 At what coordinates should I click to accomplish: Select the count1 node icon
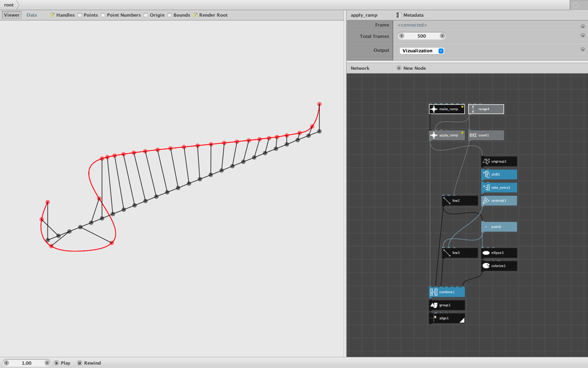473,135
